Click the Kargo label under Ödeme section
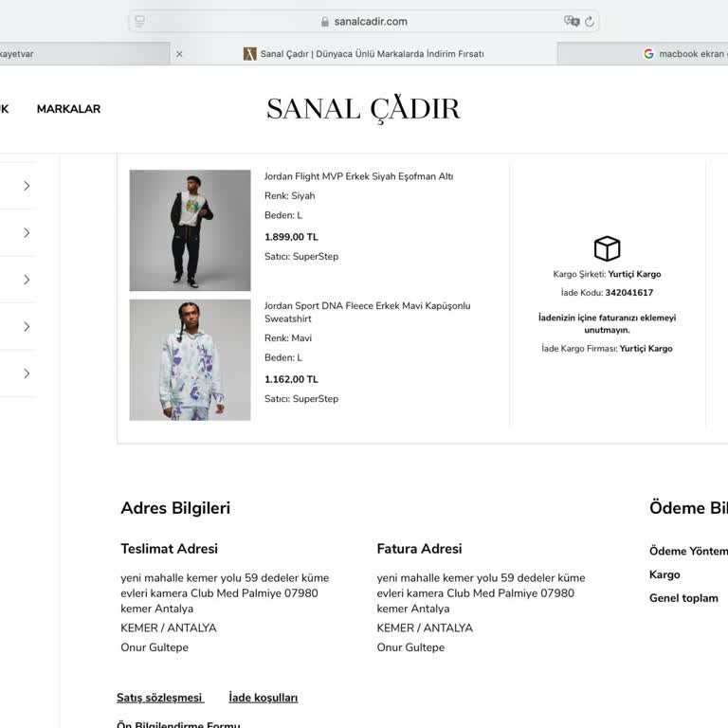 click(664, 574)
